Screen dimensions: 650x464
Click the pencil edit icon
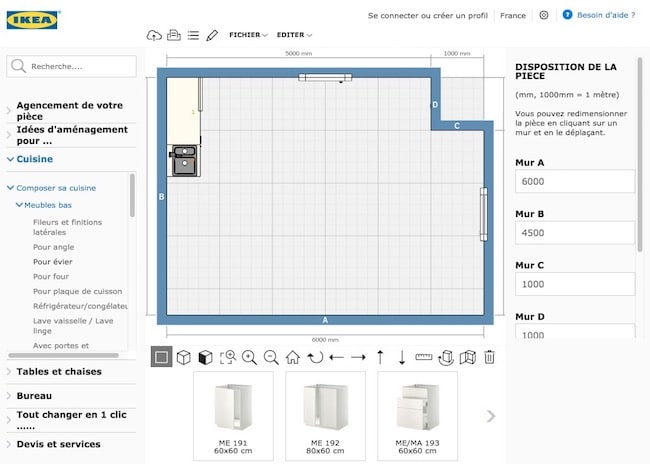(x=211, y=35)
